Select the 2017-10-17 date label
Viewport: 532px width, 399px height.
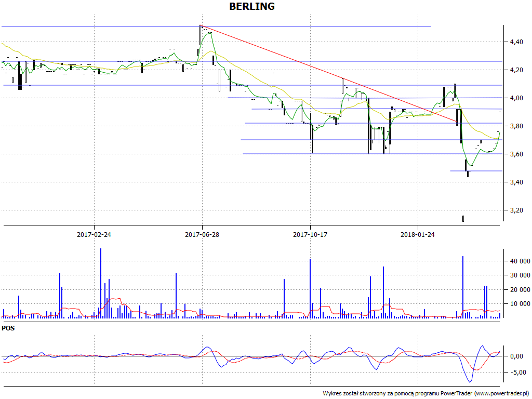[x=310, y=234]
